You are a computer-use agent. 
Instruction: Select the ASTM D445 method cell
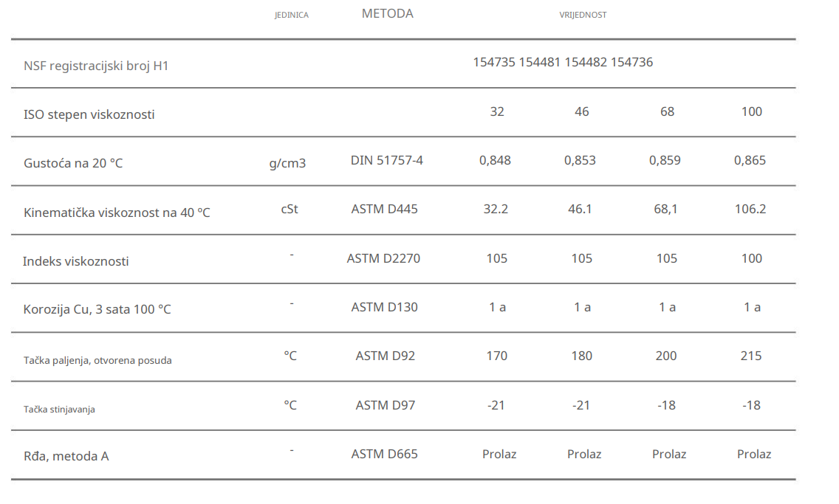coord(384,210)
